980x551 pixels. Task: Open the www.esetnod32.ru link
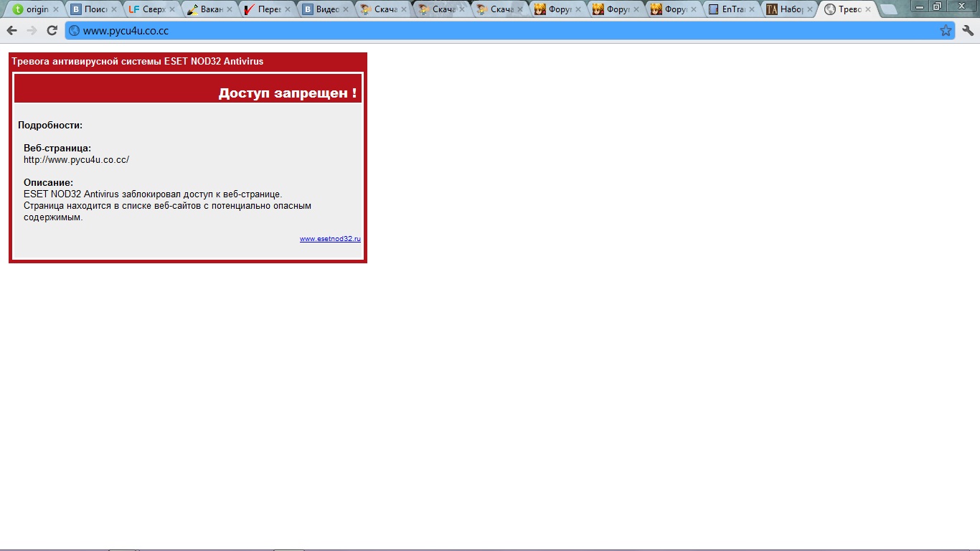click(330, 239)
